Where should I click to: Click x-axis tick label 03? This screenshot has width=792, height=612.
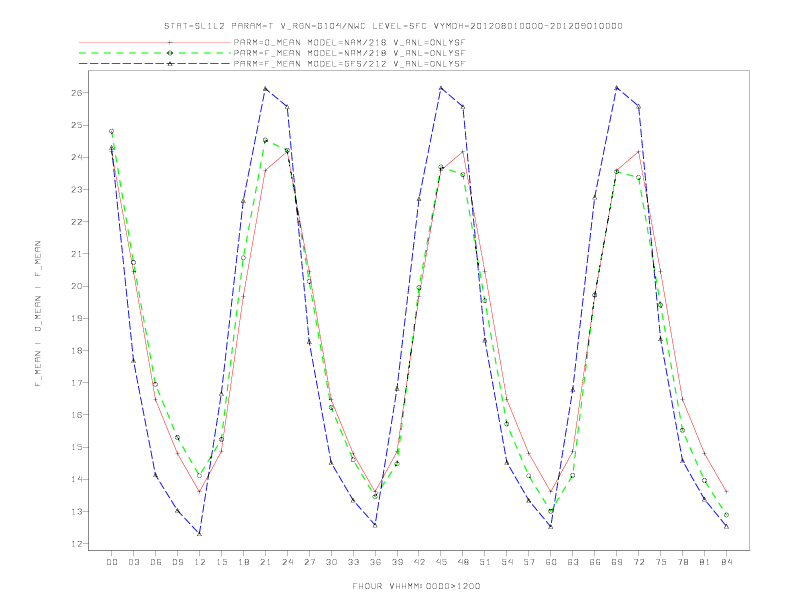(133, 562)
